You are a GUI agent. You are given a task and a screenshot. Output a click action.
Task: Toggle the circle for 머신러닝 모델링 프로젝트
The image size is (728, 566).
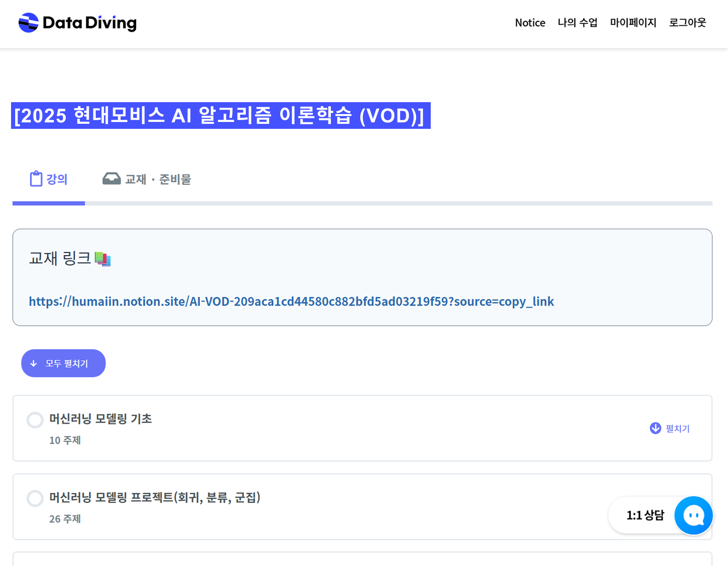point(35,498)
